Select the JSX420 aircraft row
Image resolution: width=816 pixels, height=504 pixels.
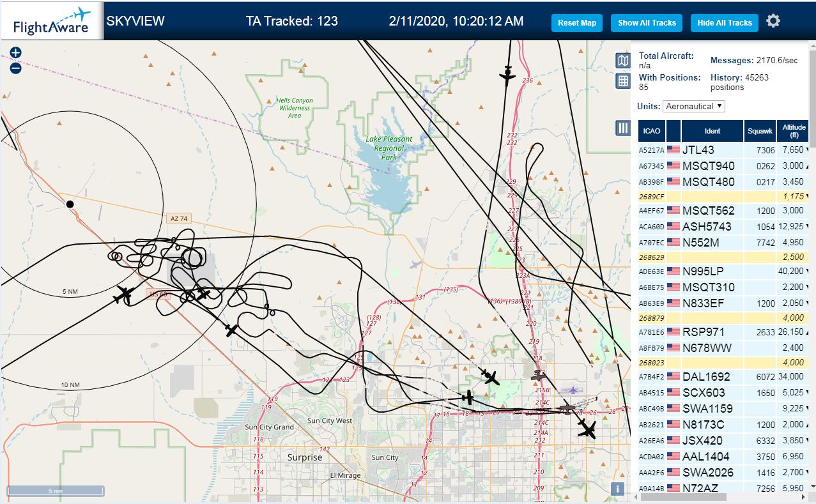723,440
